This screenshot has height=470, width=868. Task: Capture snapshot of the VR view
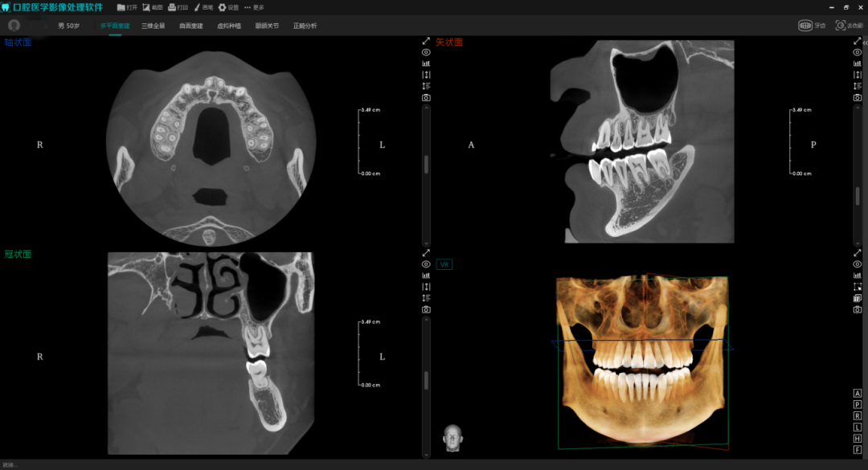pyautogui.click(x=857, y=309)
